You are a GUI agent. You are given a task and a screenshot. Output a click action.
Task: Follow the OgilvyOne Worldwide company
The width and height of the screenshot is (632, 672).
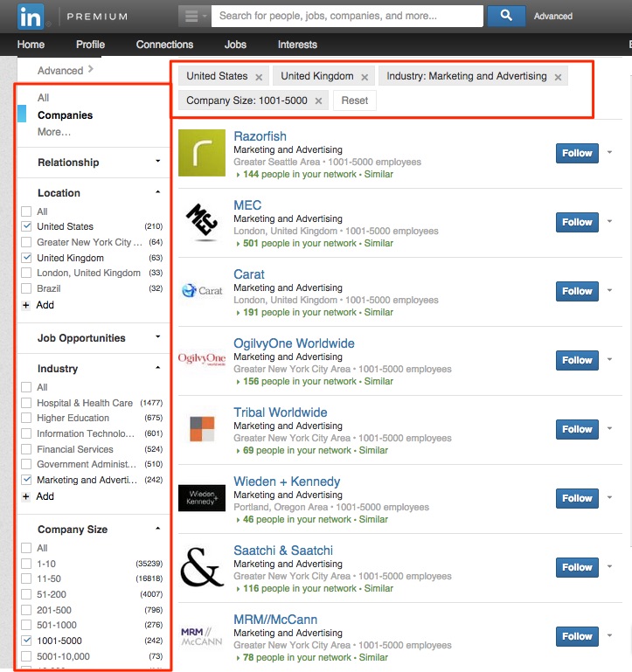(577, 360)
